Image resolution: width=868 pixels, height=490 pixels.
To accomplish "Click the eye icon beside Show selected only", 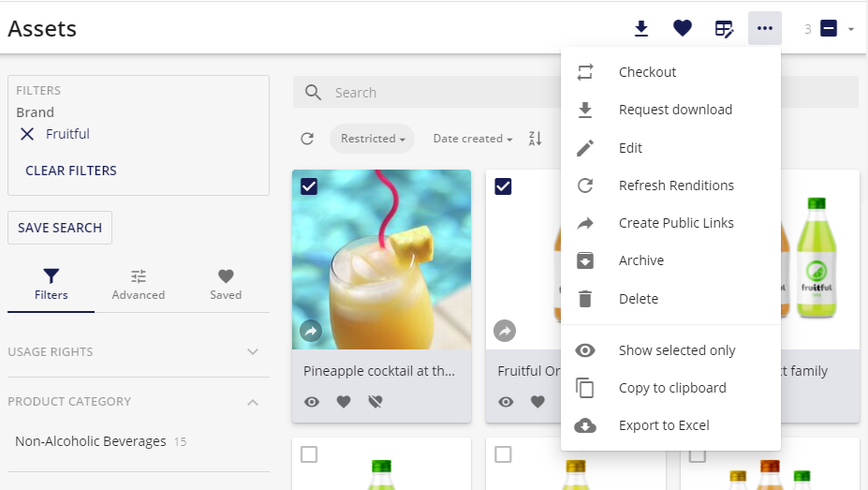I will 585,350.
